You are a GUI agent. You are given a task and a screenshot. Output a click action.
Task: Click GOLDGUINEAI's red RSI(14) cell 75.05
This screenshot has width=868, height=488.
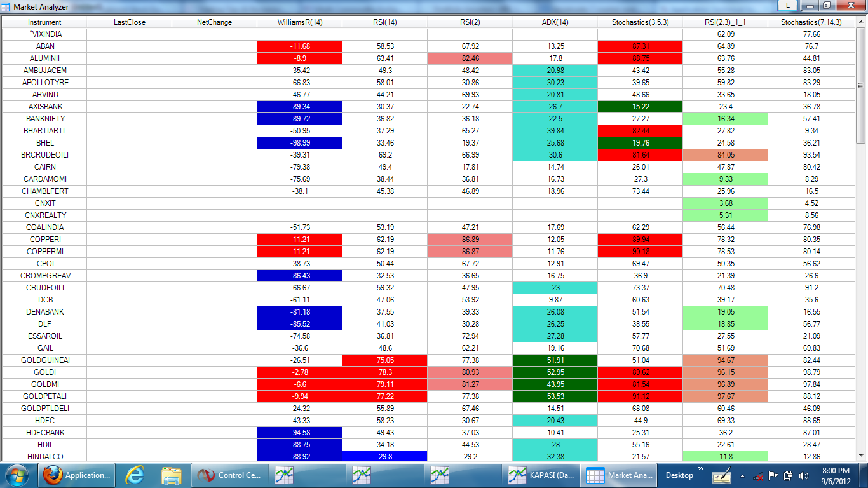385,360
